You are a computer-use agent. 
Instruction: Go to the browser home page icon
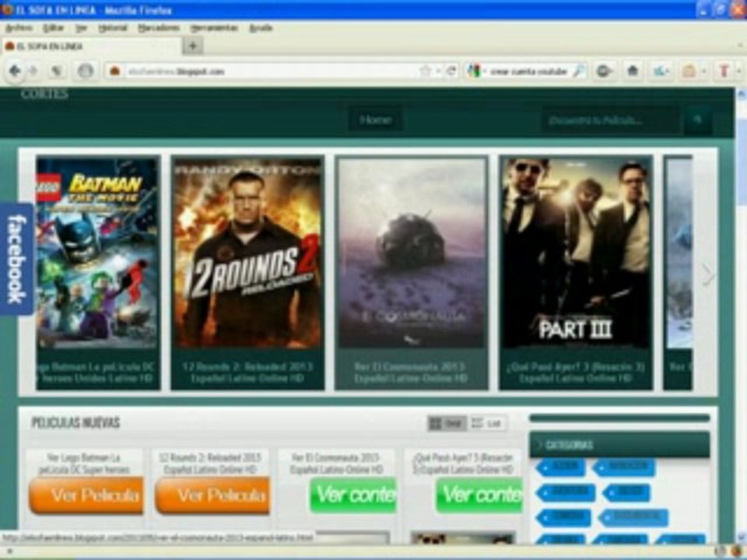click(x=633, y=71)
